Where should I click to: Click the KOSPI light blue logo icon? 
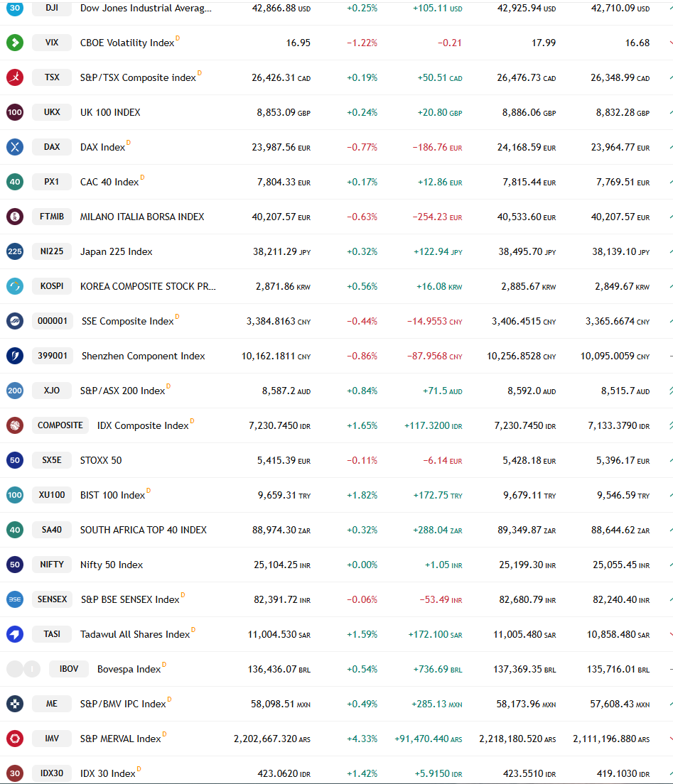click(x=15, y=286)
